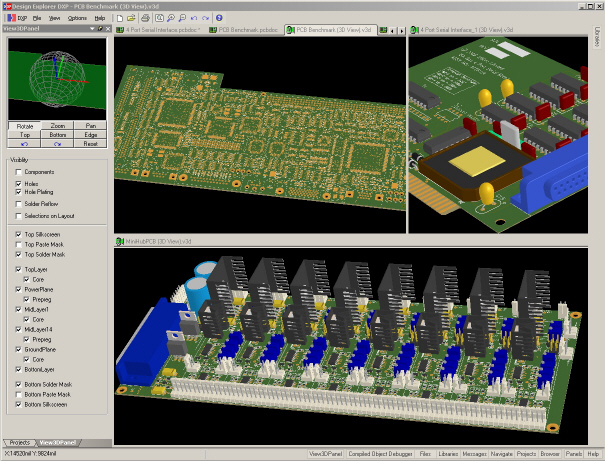Toggle the Solder Reflow checkbox
Viewport: 605px width, 461px height.
point(18,204)
